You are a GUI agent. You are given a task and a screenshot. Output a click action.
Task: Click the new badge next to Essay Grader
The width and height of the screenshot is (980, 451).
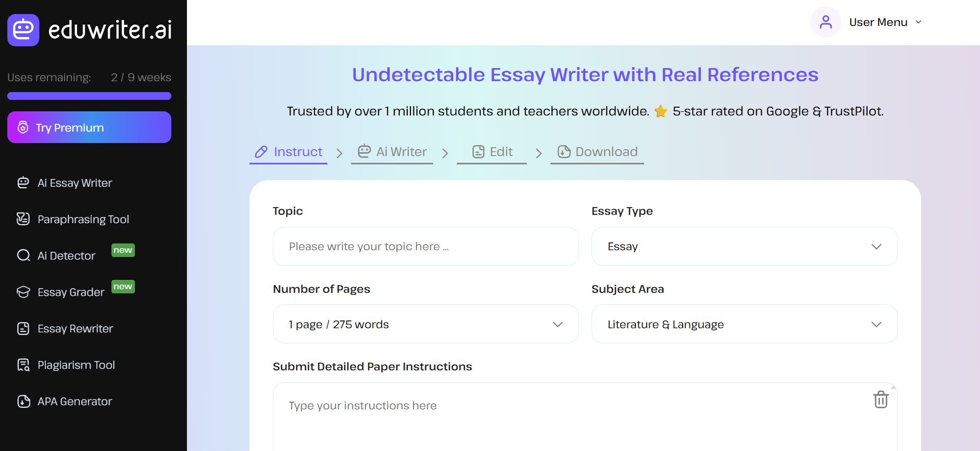coord(123,287)
